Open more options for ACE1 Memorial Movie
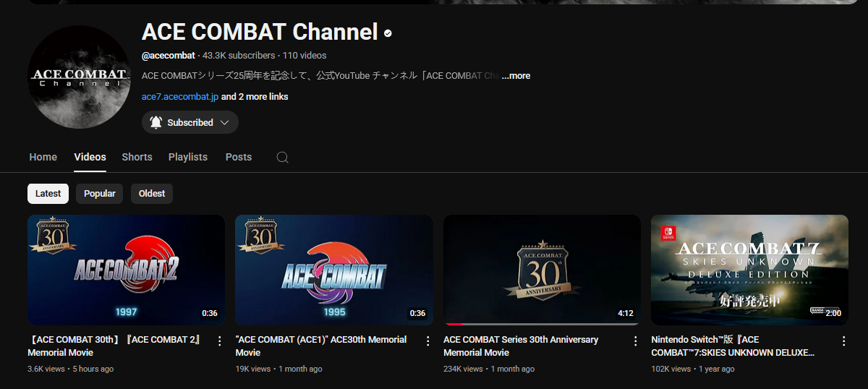Screen dimensions: 868x389 [x=427, y=341]
